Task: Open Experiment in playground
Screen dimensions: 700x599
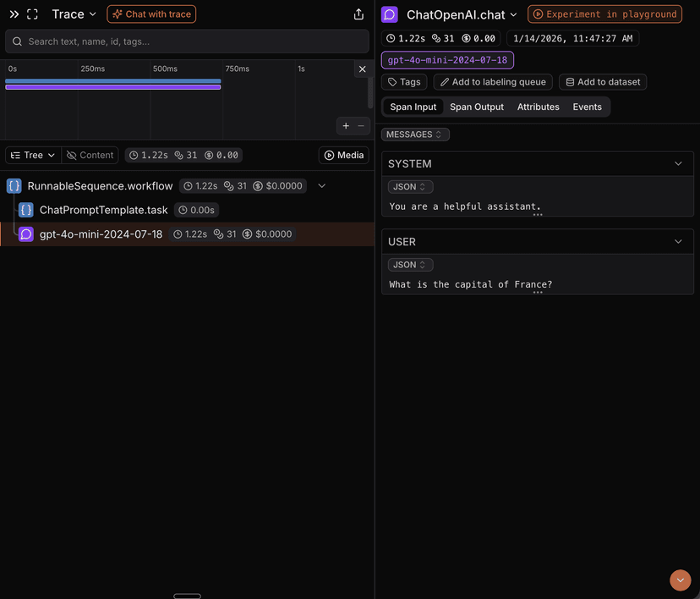Action: [604, 14]
